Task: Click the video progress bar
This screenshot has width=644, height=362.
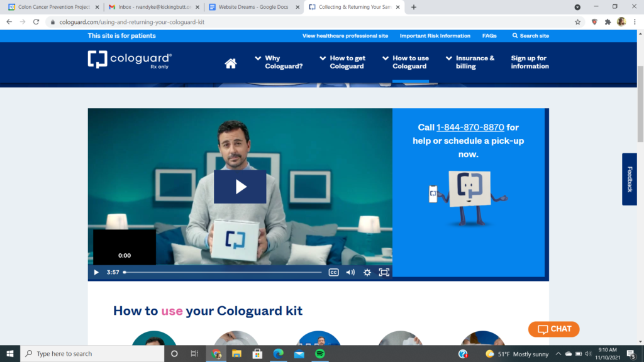Action: click(223, 272)
